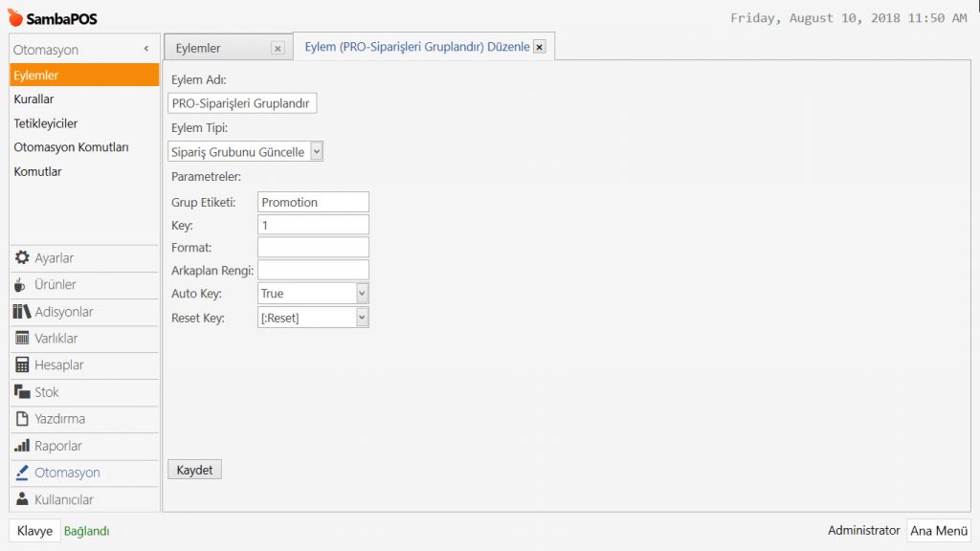Close the PRO-Siparişleri Gruplandır edit tab
Viewport: 980px width, 551px height.
point(540,47)
